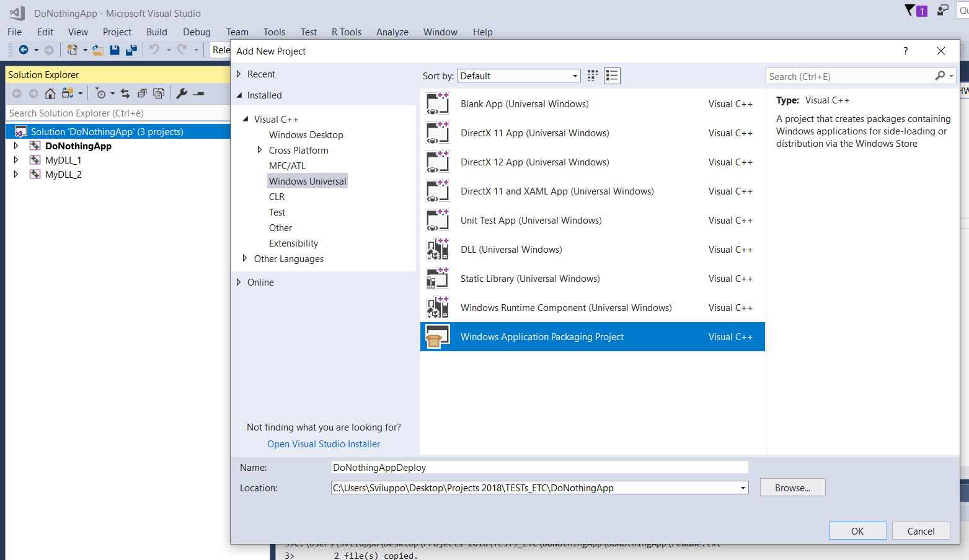Click Solution Explorer Home icon

point(50,94)
